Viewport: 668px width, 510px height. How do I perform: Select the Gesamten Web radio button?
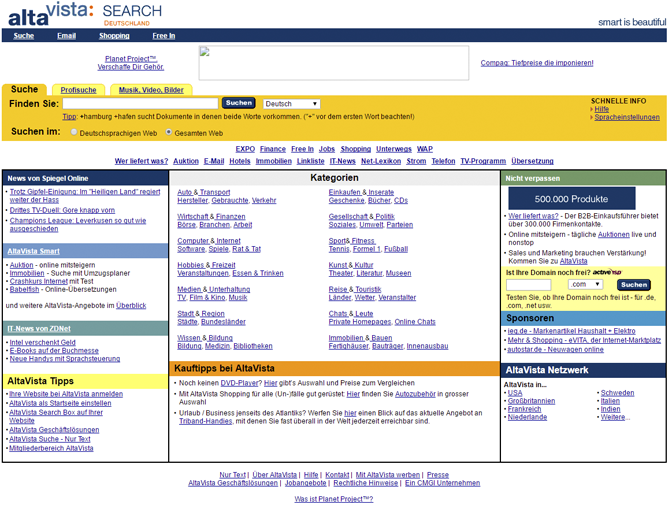click(x=169, y=132)
